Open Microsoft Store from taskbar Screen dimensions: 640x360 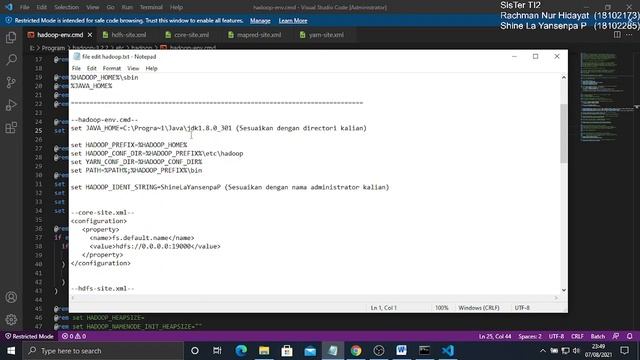287,351
